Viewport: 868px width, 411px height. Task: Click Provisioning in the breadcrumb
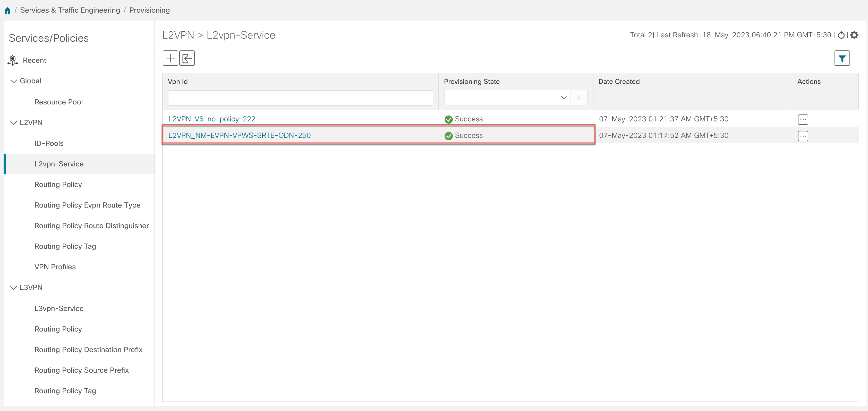[x=149, y=10]
